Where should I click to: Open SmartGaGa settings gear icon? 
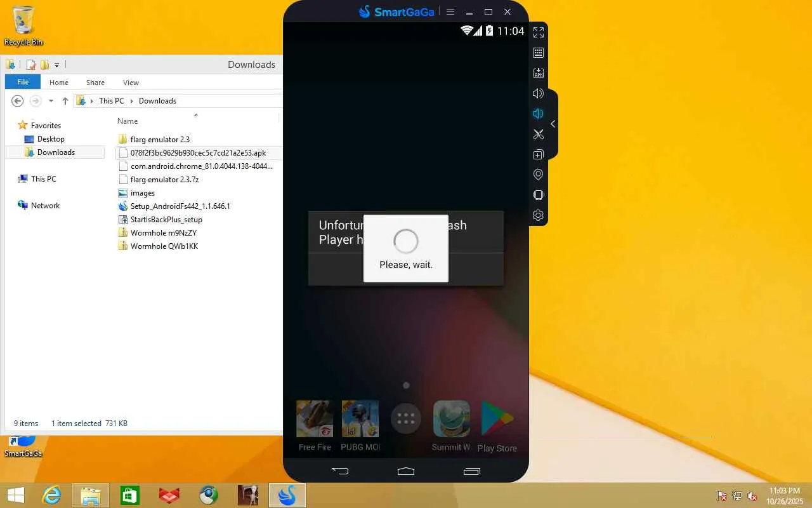[x=538, y=215]
